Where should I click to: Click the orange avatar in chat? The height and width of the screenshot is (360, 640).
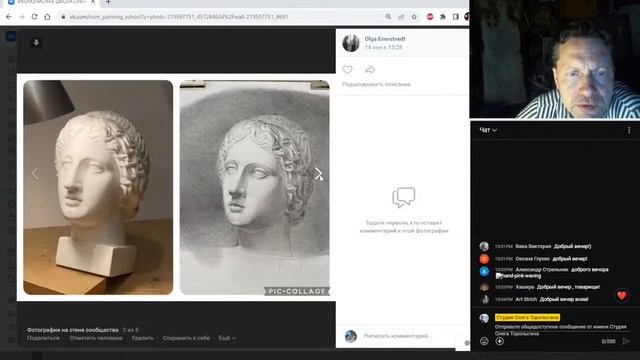click(x=484, y=259)
